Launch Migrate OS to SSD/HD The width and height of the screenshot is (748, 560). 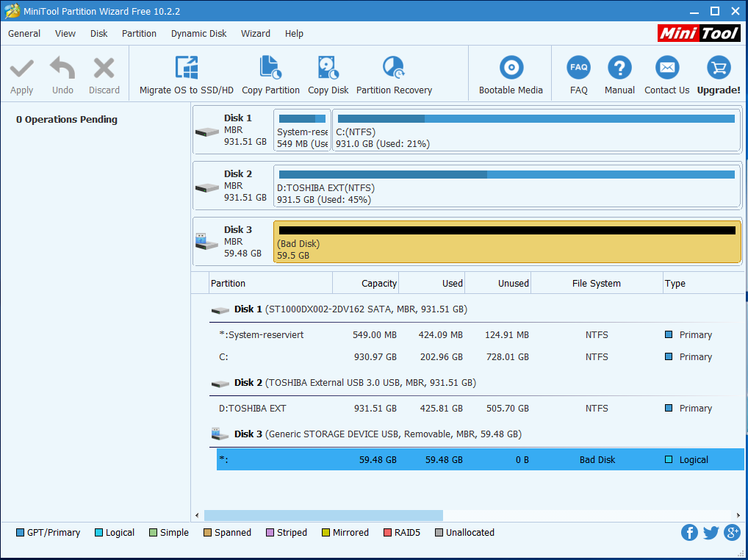coord(187,76)
